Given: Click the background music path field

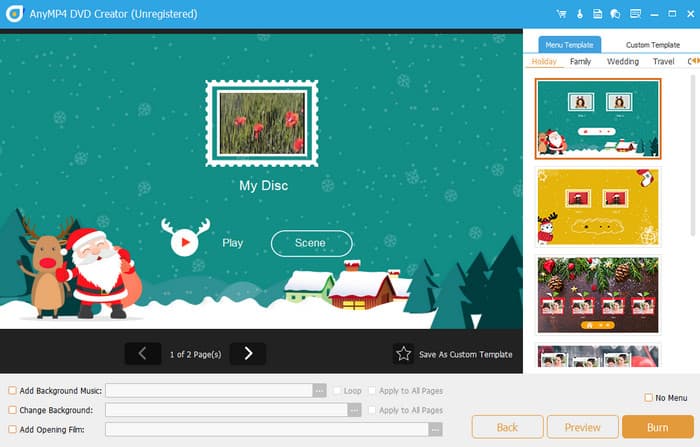Looking at the screenshot, I should (x=209, y=391).
